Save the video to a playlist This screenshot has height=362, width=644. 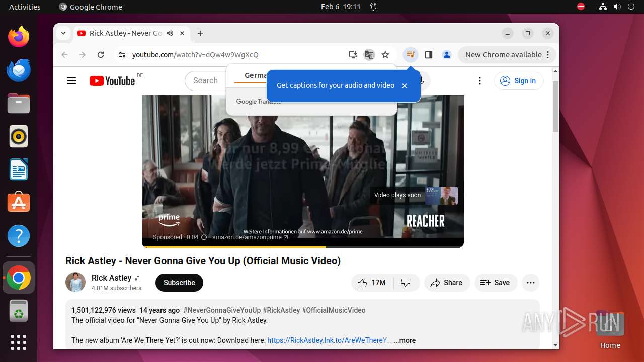pyautogui.click(x=495, y=283)
